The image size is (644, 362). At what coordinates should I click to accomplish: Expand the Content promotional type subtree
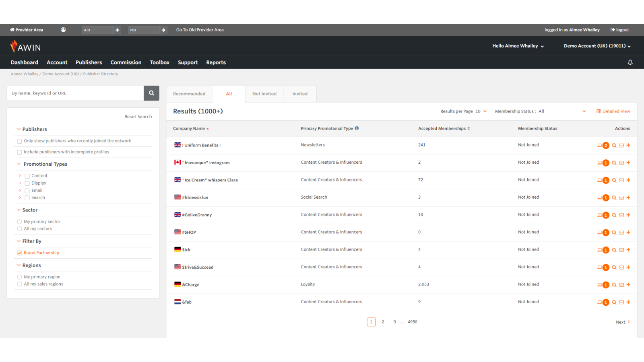pyautogui.click(x=20, y=176)
